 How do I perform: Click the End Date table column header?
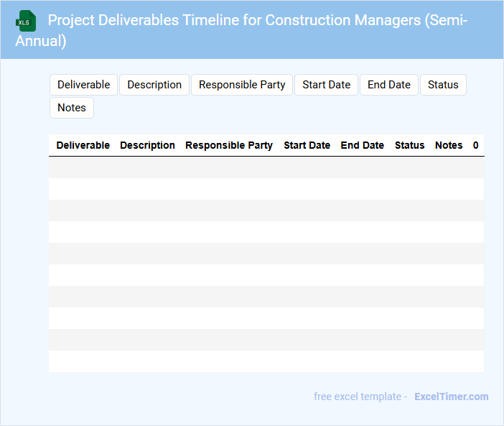coord(362,145)
